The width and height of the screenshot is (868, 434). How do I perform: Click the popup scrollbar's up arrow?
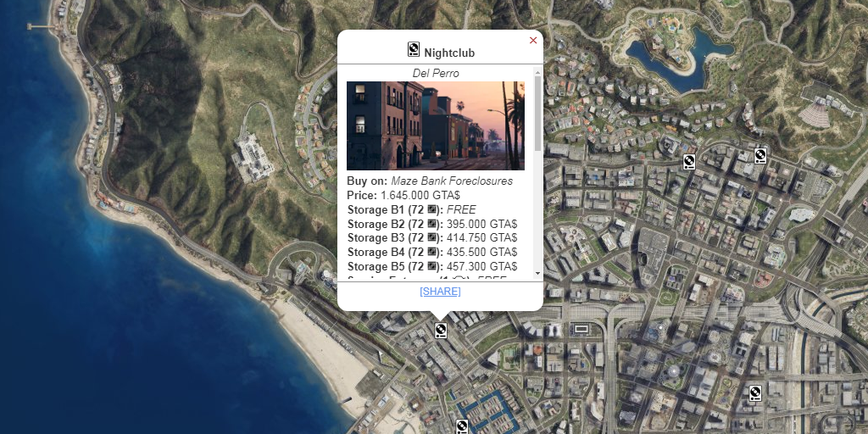(x=537, y=72)
